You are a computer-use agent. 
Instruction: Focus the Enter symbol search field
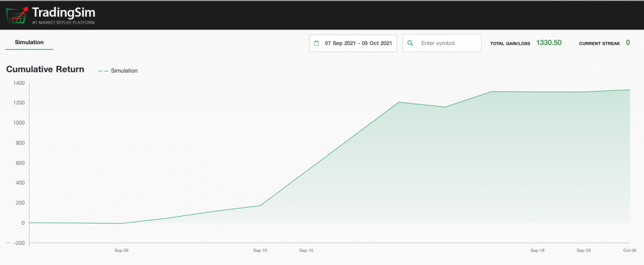pyautogui.click(x=442, y=43)
